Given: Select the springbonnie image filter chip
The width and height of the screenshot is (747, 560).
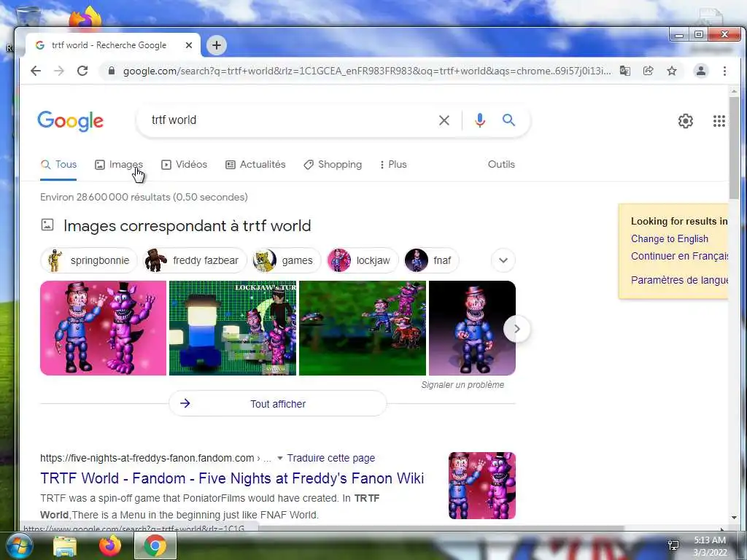Looking at the screenshot, I should pos(89,260).
